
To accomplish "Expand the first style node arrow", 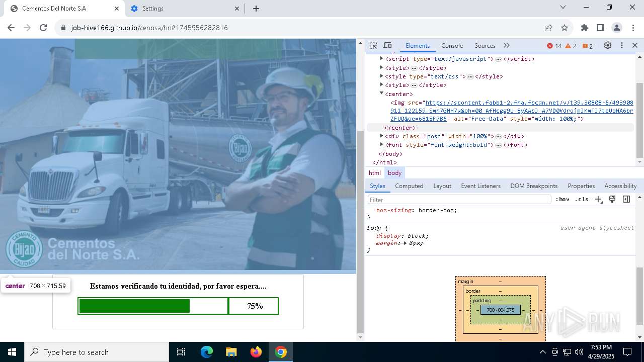I will click(381, 67).
